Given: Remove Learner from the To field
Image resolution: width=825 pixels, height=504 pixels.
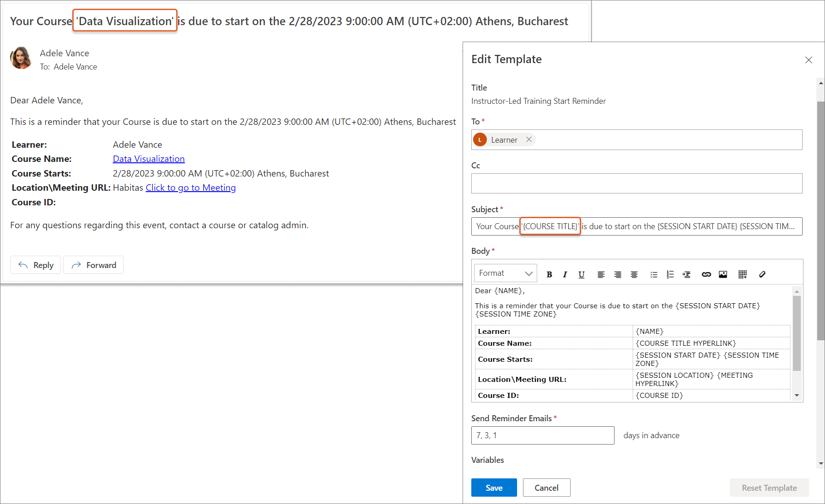Looking at the screenshot, I should (529, 139).
